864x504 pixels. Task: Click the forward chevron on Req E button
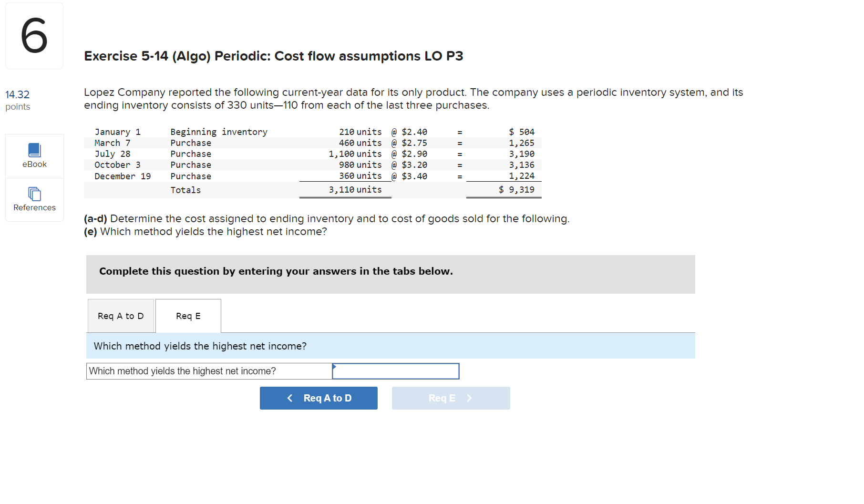[x=469, y=398]
